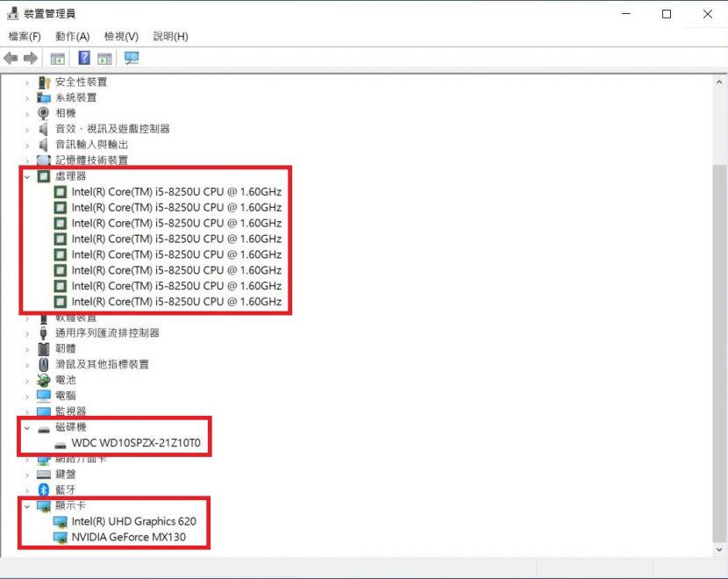Click the 系統裝置 folder icon
Screen dimensions: 728x579
(44, 98)
